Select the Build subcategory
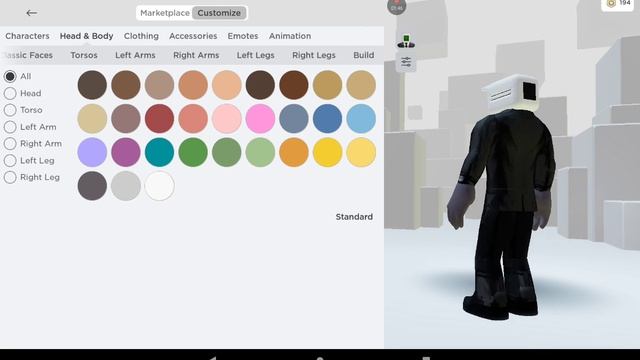This screenshot has height=360, width=640. [x=363, y=55]
